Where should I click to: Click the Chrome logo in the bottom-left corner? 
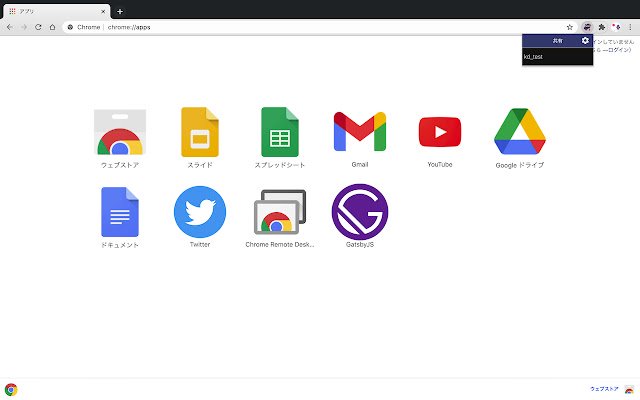tap(11, 389)
